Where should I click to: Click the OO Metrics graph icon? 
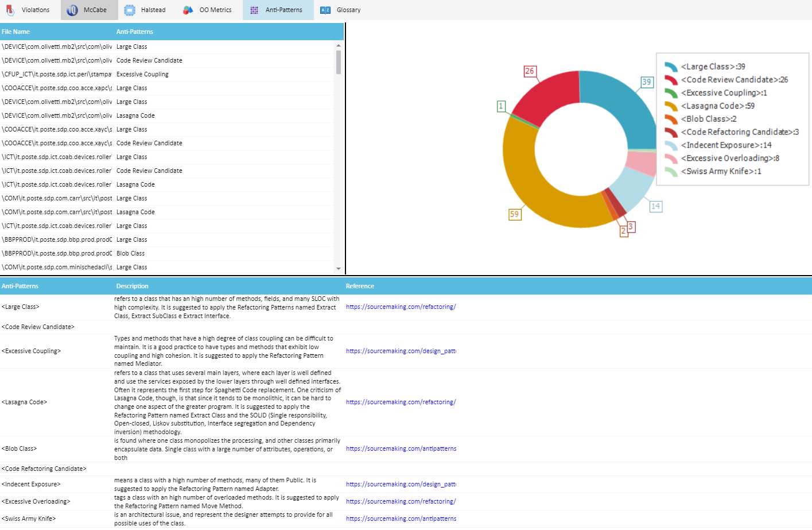pos(188,10)
